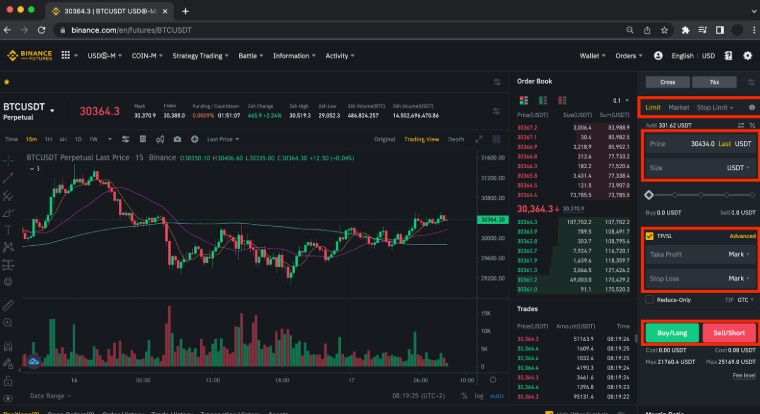This screenshot has width=760, height=414.
Task: Click the order size percentage slider handle
Action: click(649, 195)
